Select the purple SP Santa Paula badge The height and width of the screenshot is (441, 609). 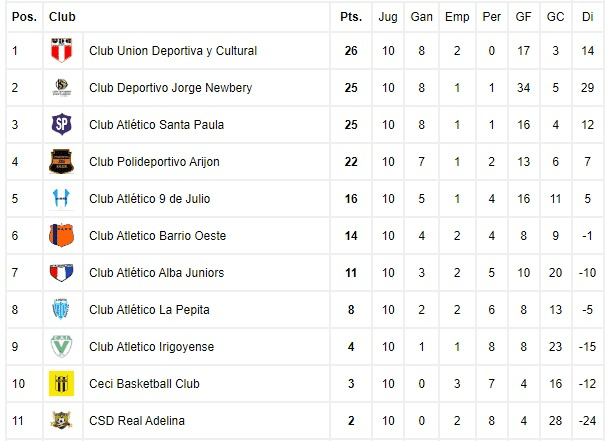point(61,124)
